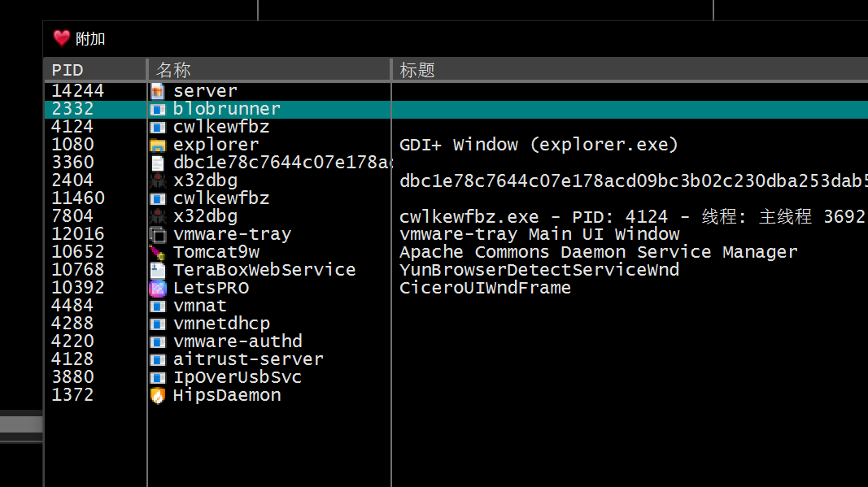868x487 pixels.
Task: Click PID cell 10768
Action: point(78,270)
